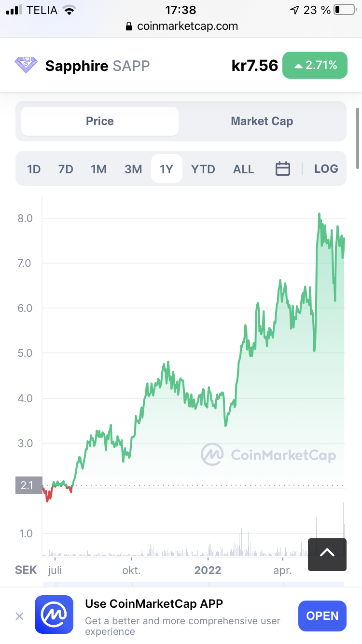Toggle the LOG scale option
Screen dimensions: 362x644
click(x=326, y=169)
